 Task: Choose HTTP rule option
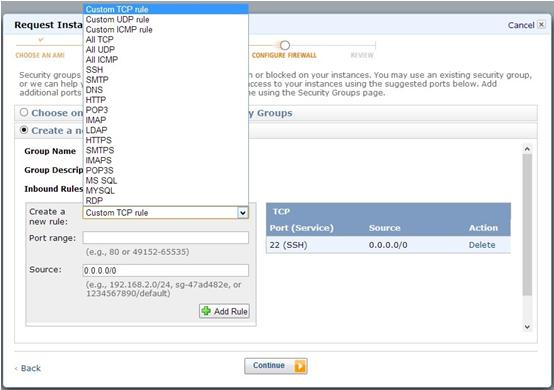(166, 100)
